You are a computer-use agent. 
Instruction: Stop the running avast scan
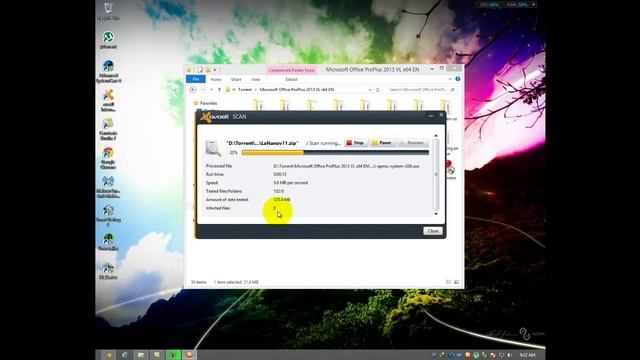coord(356,143)
